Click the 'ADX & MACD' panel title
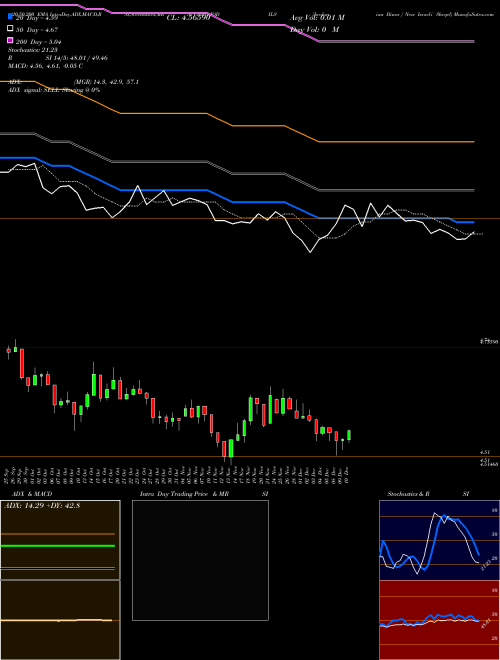Image resolution: width=500 pixels, height=660 pixels. click(32, 494)
